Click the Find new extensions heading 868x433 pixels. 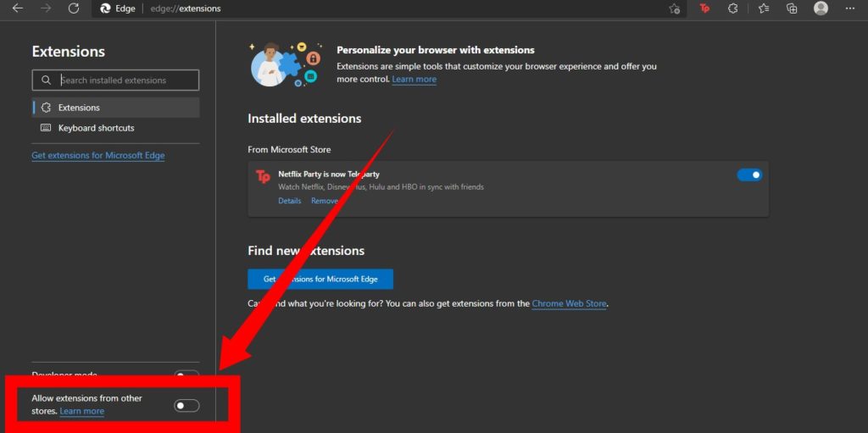click(306, 251)
